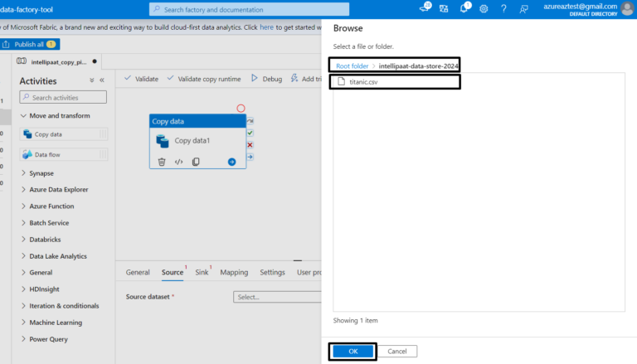Click Add trigger in the toolbar
The width and height of the screenshot is (637, 364).
click(x=306, y=79)
